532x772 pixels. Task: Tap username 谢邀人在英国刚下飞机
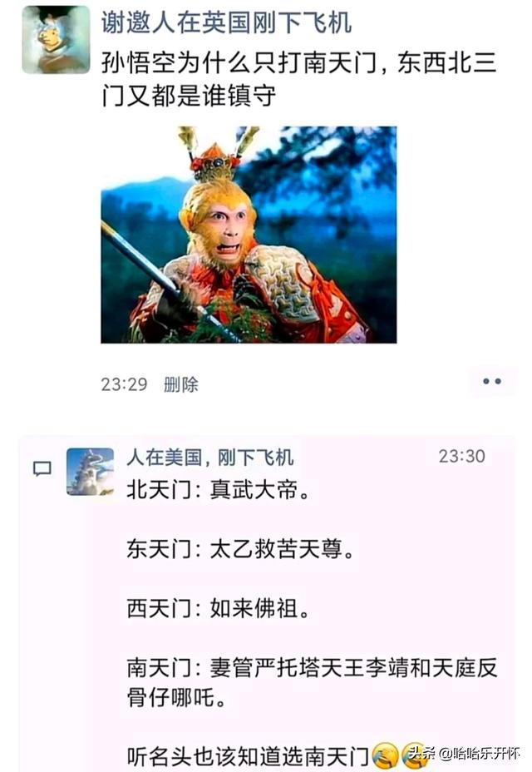[x=226, y=22]
